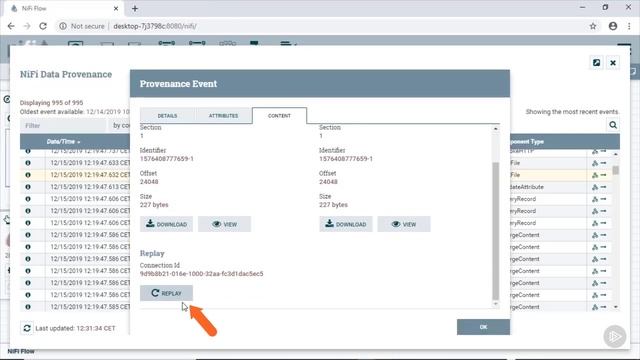Download the output claim content
640x360 pixels.
[x=346, y=224]
